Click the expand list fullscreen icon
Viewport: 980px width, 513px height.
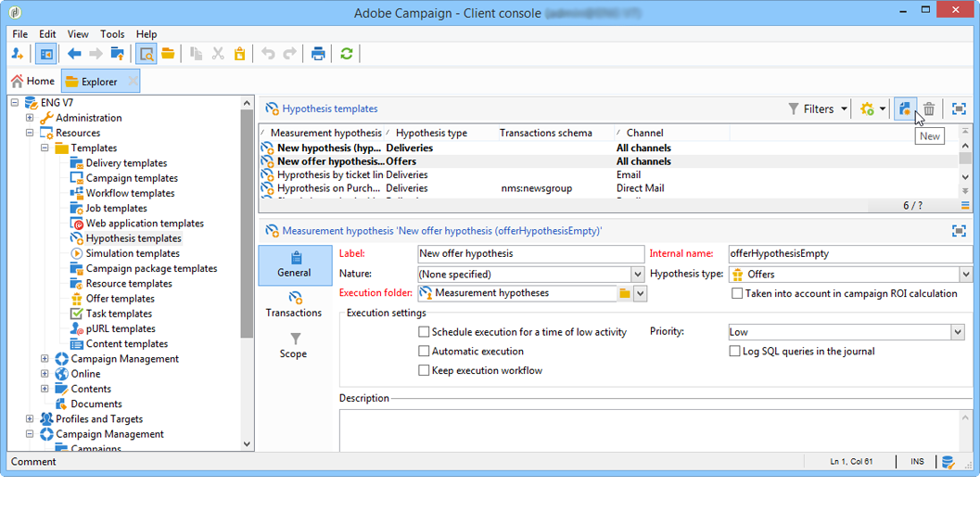point(959,109)
